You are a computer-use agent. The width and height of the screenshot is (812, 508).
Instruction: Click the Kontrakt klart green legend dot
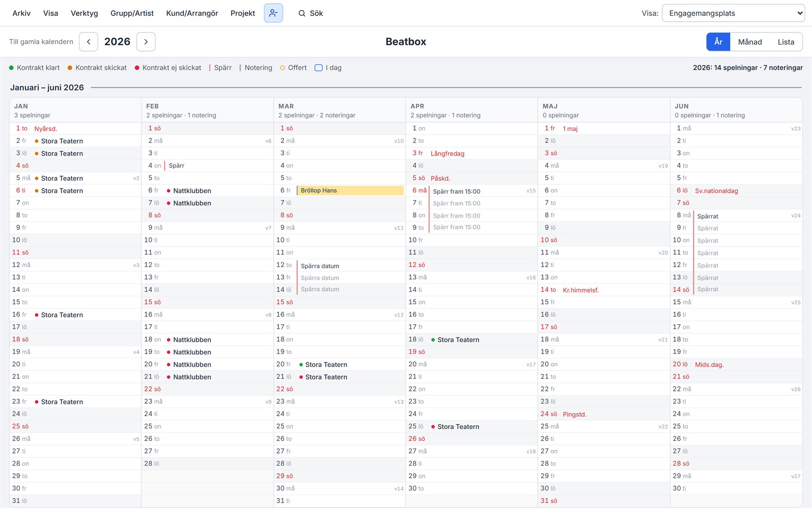11,68
